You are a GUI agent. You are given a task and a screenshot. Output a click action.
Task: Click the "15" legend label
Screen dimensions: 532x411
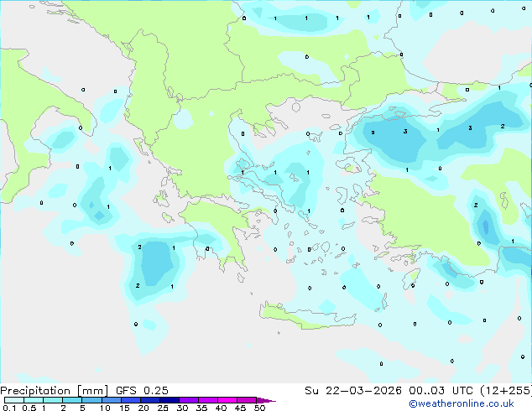[x=124, y=408]
